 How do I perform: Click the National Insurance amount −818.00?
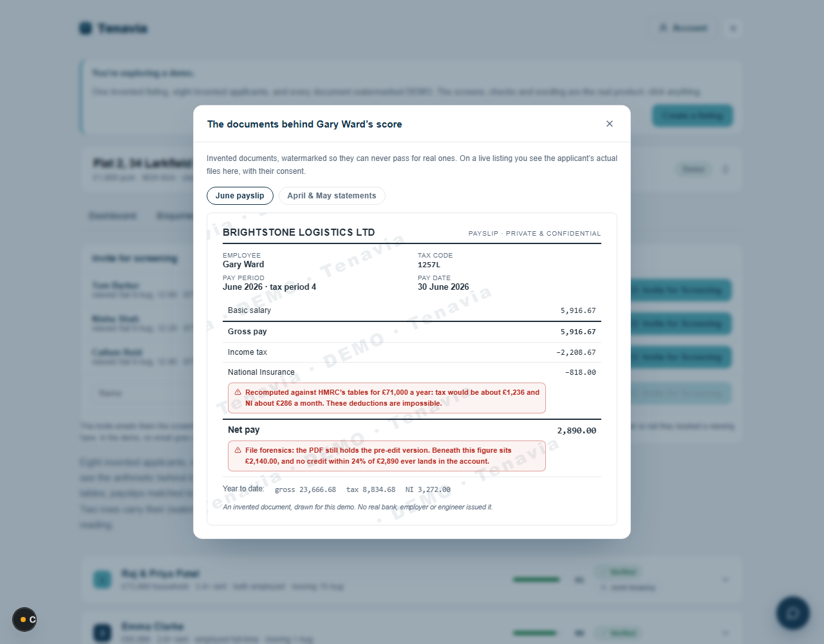[581, 372]
